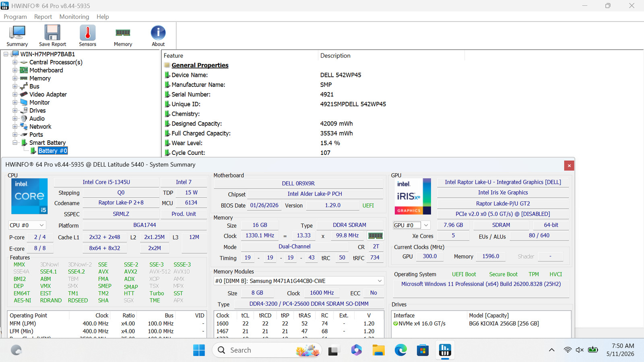Open the CPU #0 dropdown
644x362 pixels.
27,225
